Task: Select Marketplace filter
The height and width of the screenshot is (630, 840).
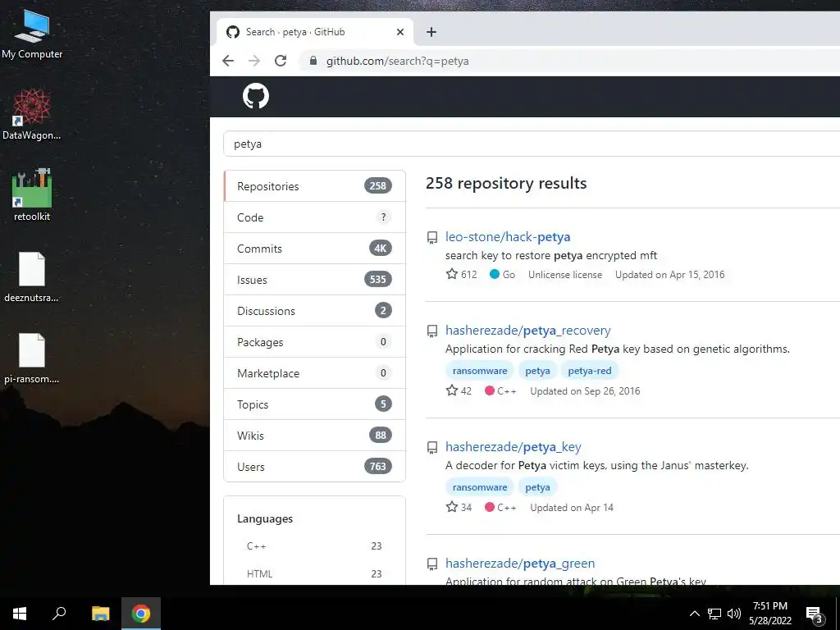Action: pos(314,373)
